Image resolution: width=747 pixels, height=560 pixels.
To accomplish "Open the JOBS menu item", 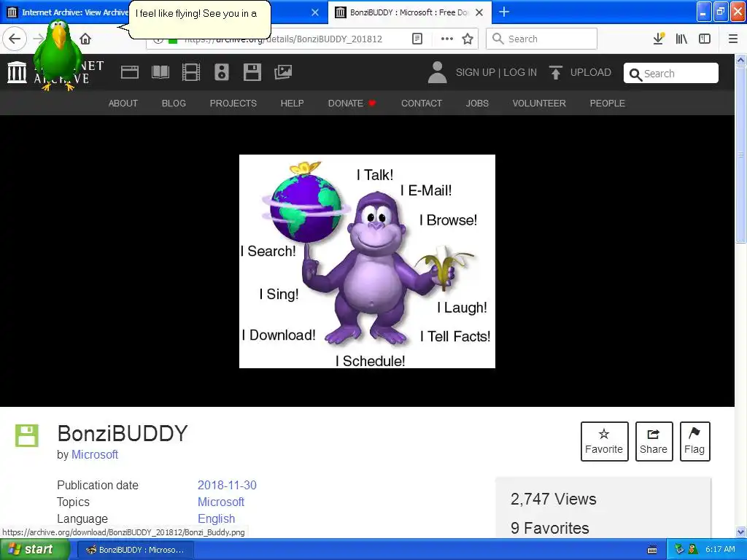I will tap(477, 104).
